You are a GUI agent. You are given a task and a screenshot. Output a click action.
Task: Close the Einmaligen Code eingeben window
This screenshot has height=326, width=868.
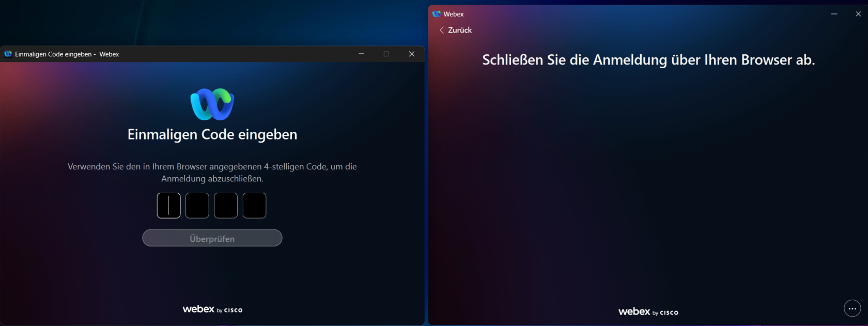(412, 54)
